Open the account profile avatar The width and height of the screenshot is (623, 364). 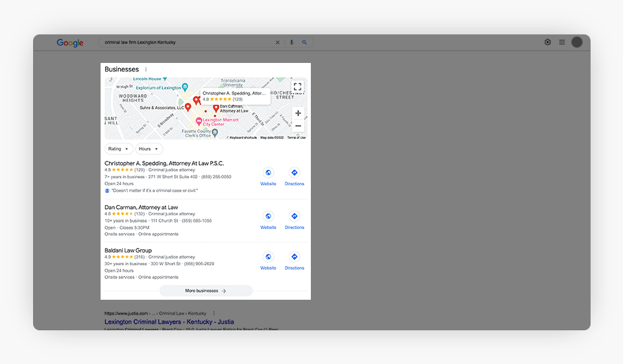coord(577,42)
